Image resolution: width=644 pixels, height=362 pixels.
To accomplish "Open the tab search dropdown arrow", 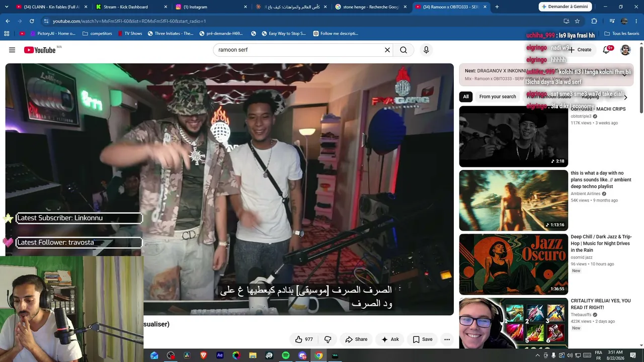I will 7,7.
